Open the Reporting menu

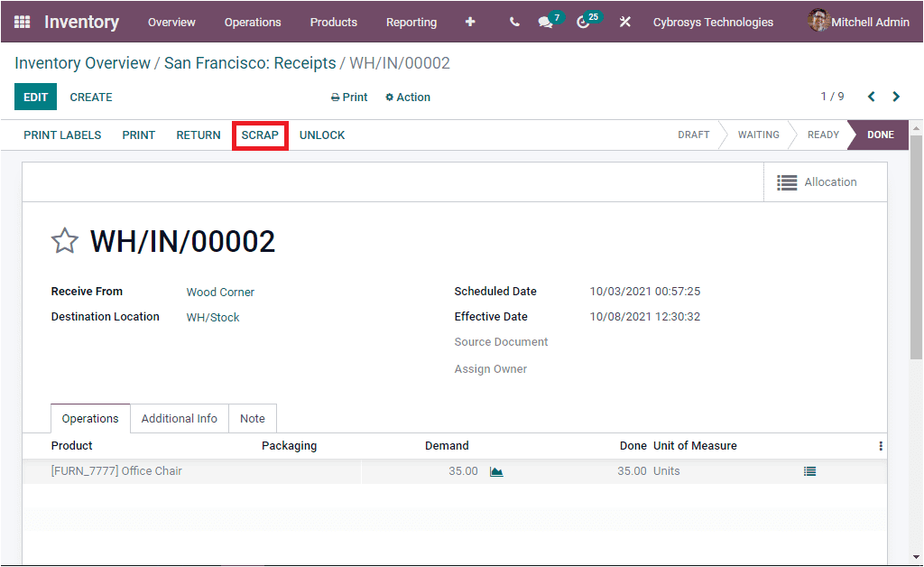[x=411, y=22]
